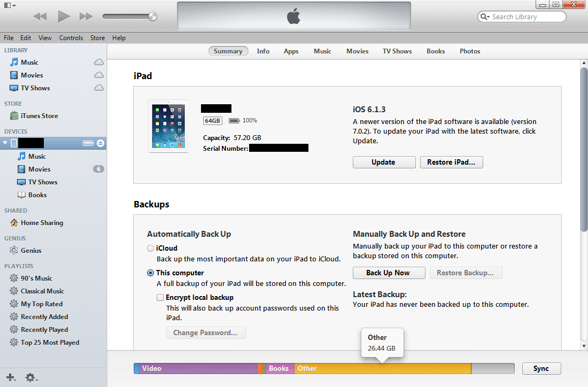The width and height of the screenshot is (588, 387).
Task: Open the 90's Music playlist gear icon
Action: [x=14, y=278]
